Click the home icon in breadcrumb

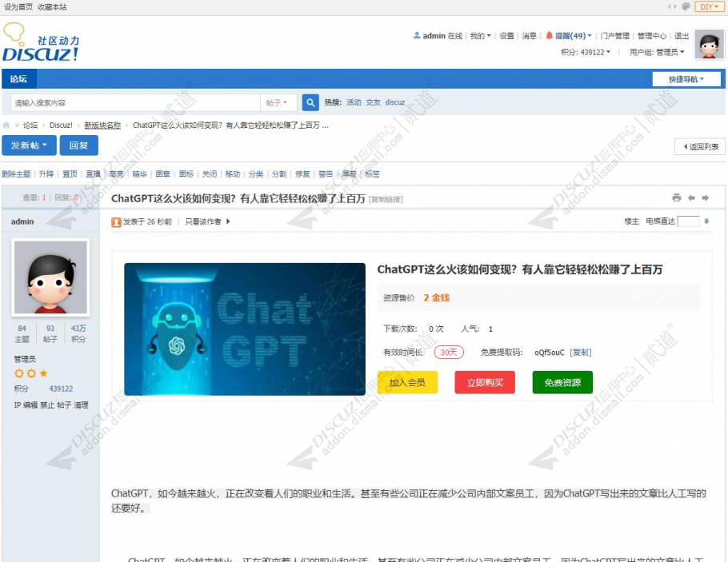tap(6, 126)
